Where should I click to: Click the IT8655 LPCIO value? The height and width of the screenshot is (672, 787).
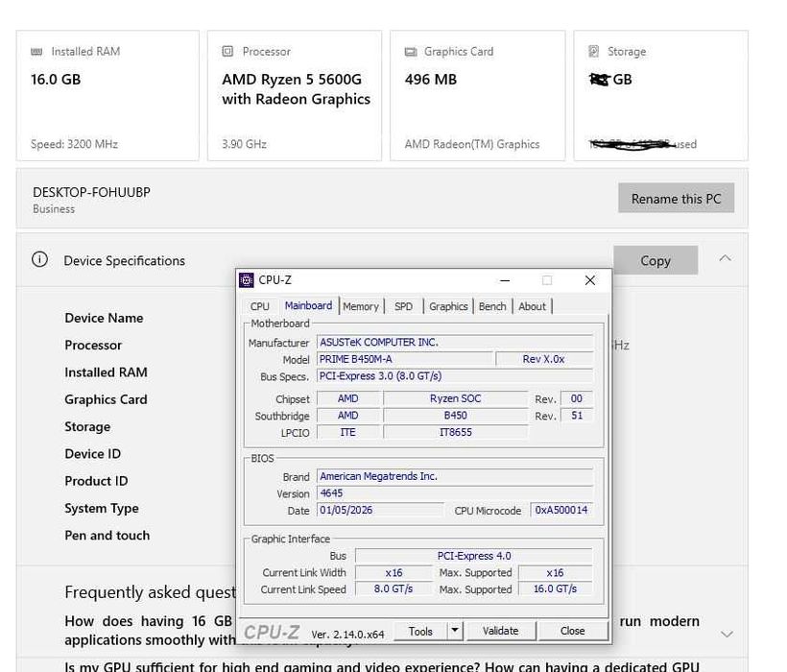point(455,432)
